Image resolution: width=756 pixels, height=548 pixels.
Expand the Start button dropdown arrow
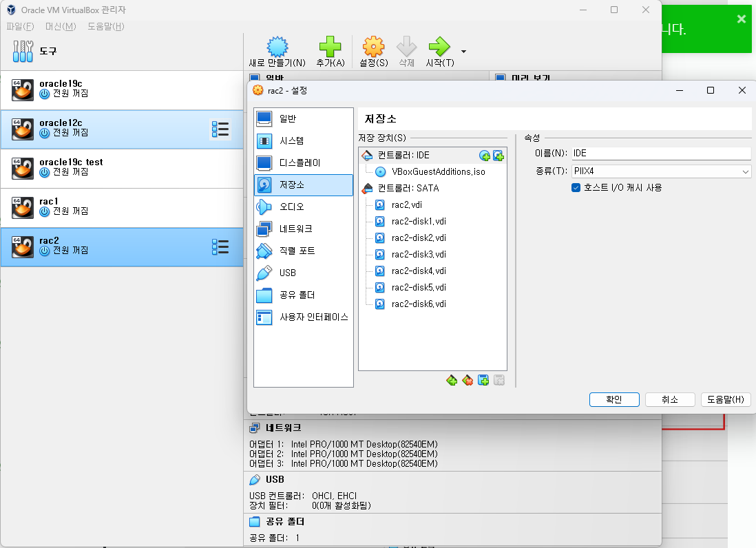point(463,51)
